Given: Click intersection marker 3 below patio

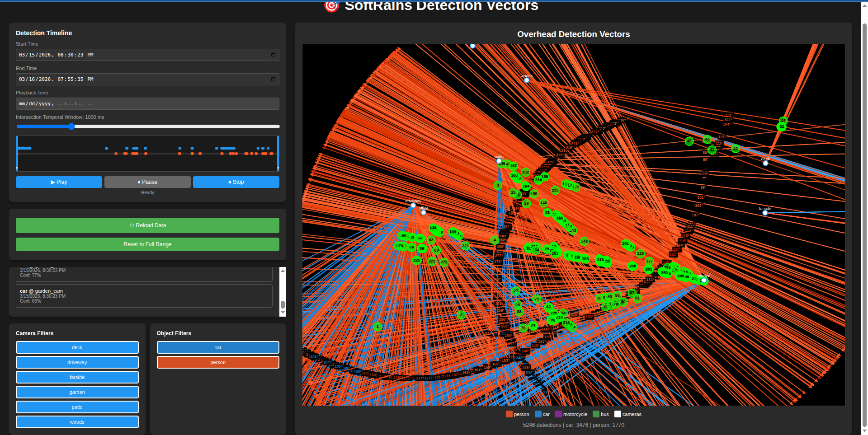Looking at the screenshot, I should click(498, 185).
